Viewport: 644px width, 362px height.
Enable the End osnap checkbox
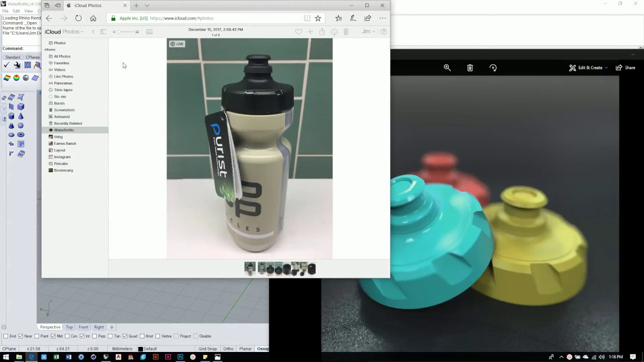click(x=6, y=336)
